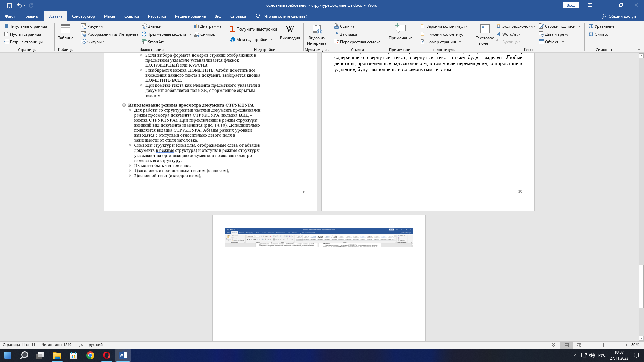The height and width of the screenshot is (362, 644).
Task: Save the document using the floppy disk icon
Action: (9, 5)
